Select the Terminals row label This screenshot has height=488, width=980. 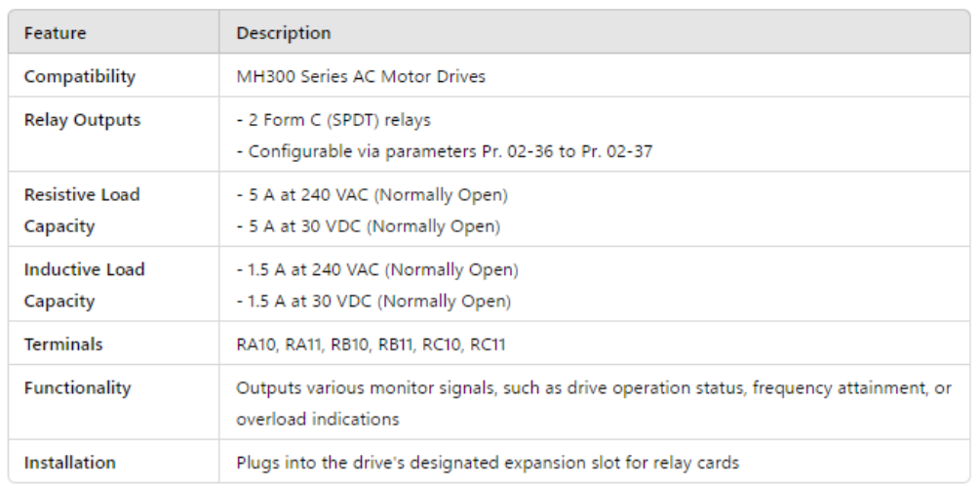63,345
